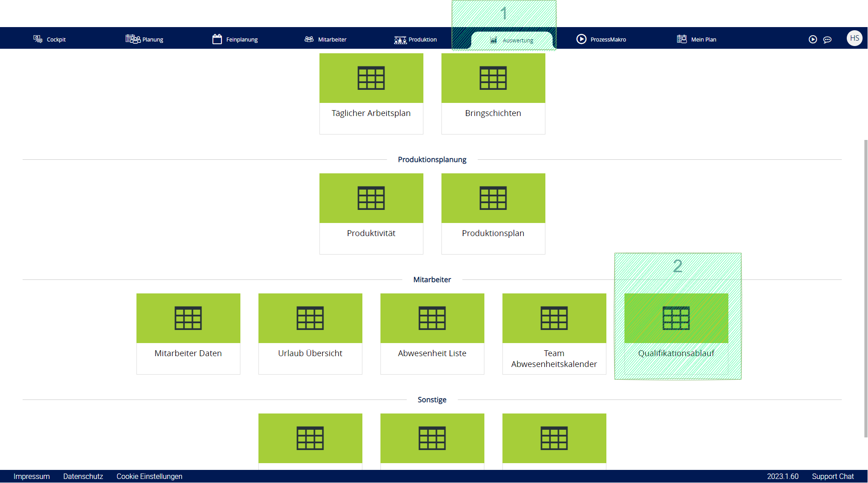This screenshot has height=483, width=868.
Task: Open the Täglicher Arbeitsplan report tile
Action: pyautogui.click(x=371, y=93)
